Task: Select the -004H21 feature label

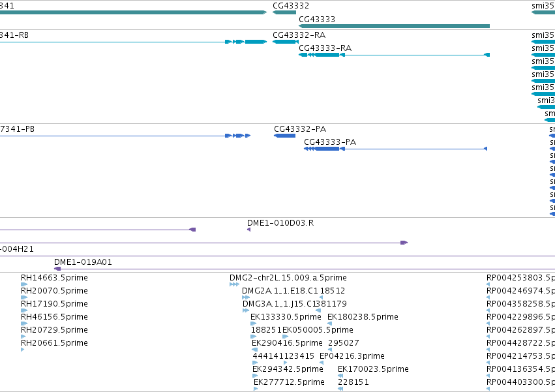Action: (x=17, y=249)
